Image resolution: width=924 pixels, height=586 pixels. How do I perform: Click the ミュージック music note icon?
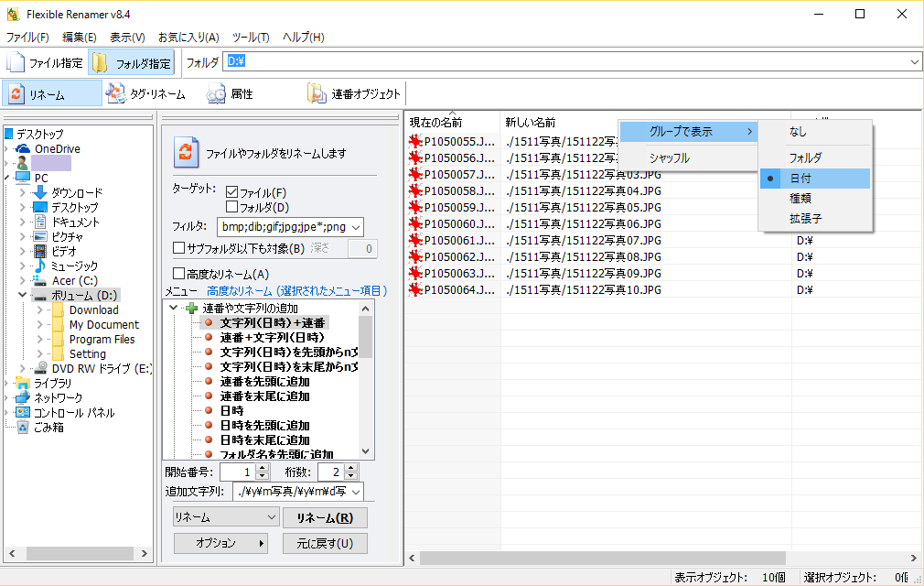[x=39, y=266]
